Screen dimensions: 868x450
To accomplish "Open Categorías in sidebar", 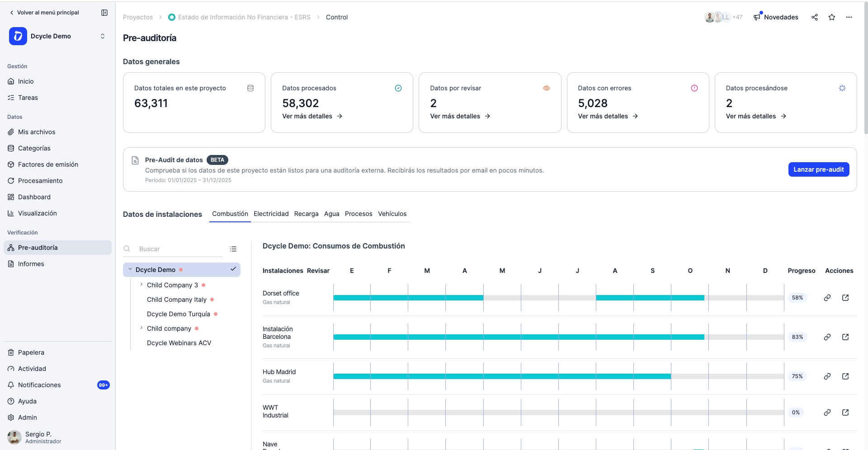I will coord(57,148).
